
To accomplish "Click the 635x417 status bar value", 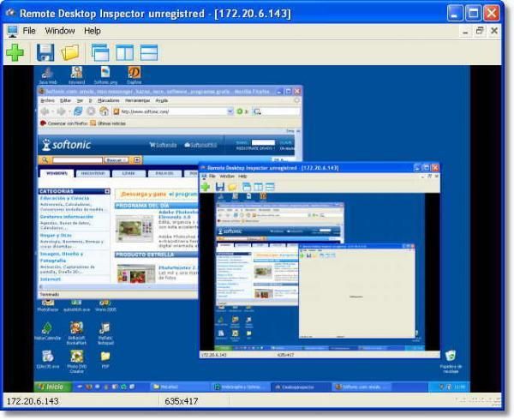I will click(182, 401).
